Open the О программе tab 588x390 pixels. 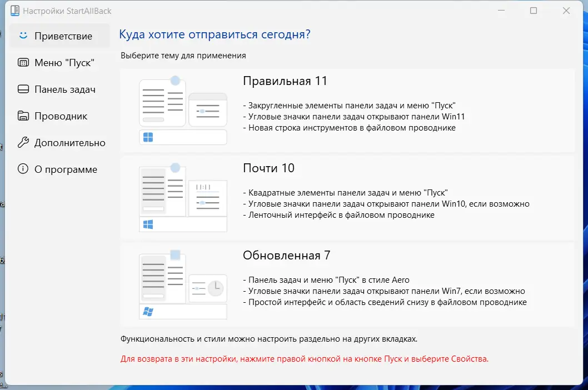pyautogui.click(x=60, y=169)
